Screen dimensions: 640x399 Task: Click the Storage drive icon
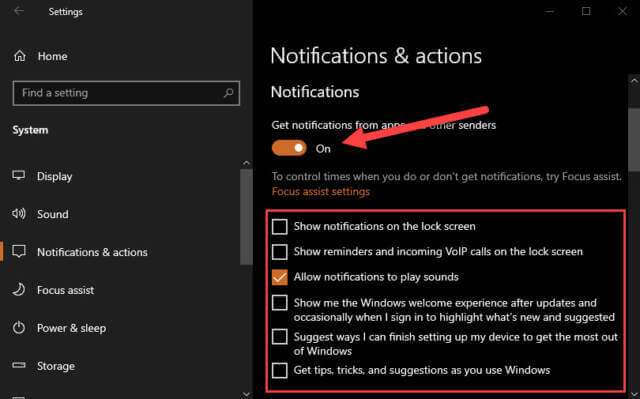19,365
